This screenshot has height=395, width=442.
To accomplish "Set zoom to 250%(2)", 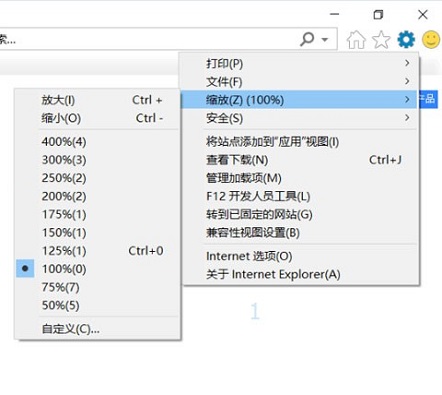I will click(97, 178).
